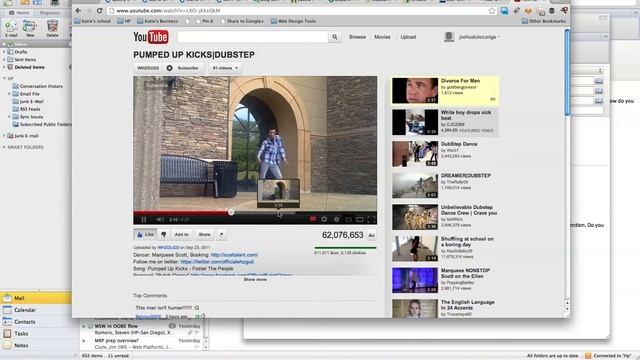Expand the Drafts folder in Outlook
This screenshot has height=360, width=640.
point(4,52)
